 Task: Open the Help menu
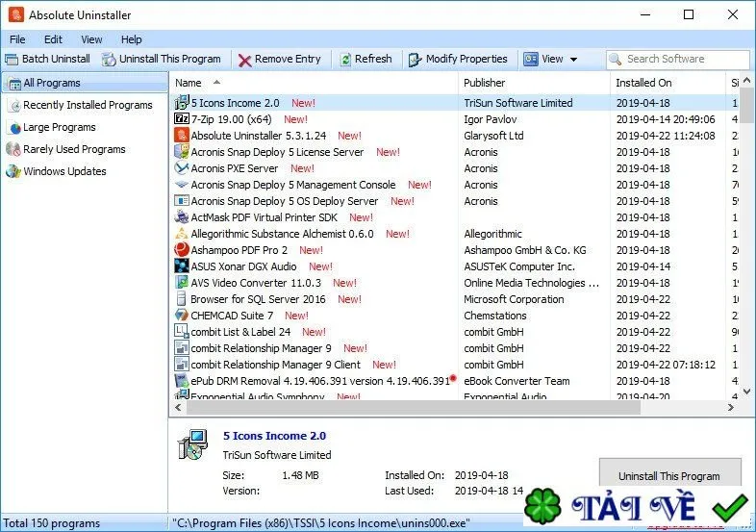(131, 39)
